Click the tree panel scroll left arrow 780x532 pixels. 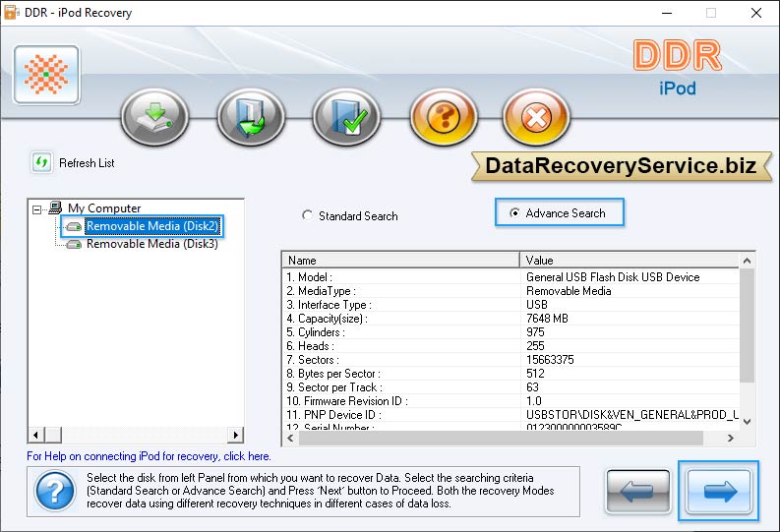[35, 435]
